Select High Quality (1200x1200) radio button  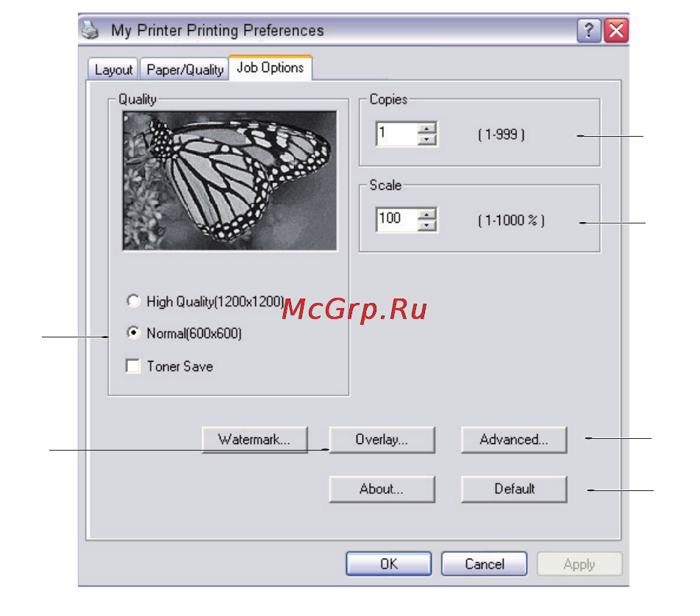[133, 301]
